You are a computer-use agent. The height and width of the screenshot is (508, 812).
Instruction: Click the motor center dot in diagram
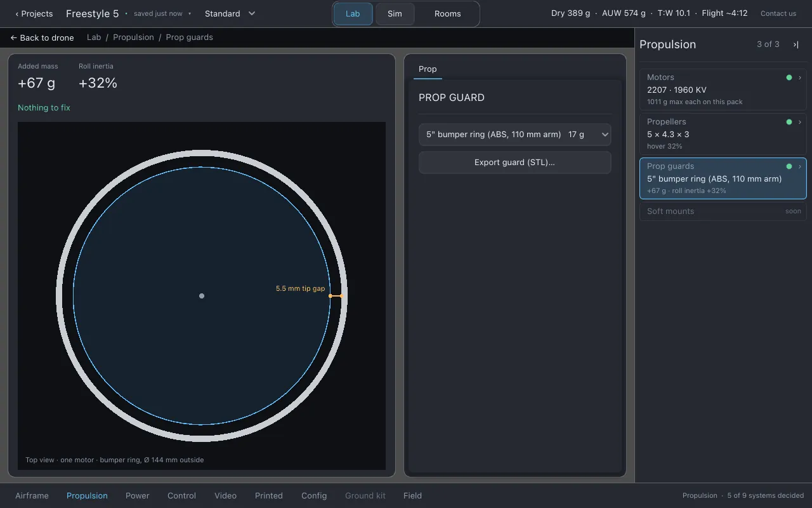pyautogui.click(x=202, y=296)
